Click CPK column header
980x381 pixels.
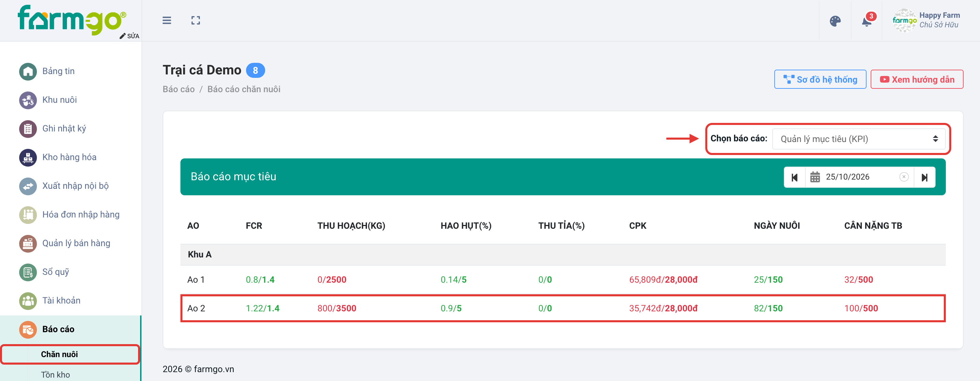pos(638,226)
